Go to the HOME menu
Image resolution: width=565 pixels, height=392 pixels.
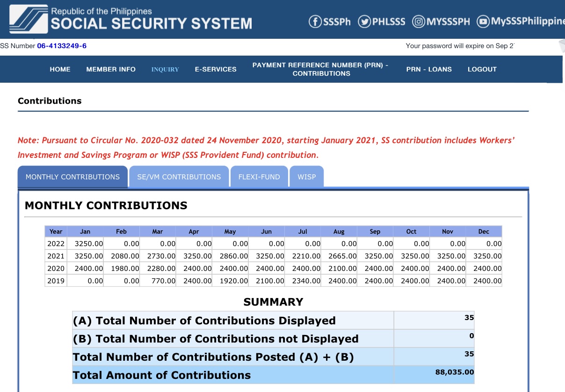(x=60, y=69)
